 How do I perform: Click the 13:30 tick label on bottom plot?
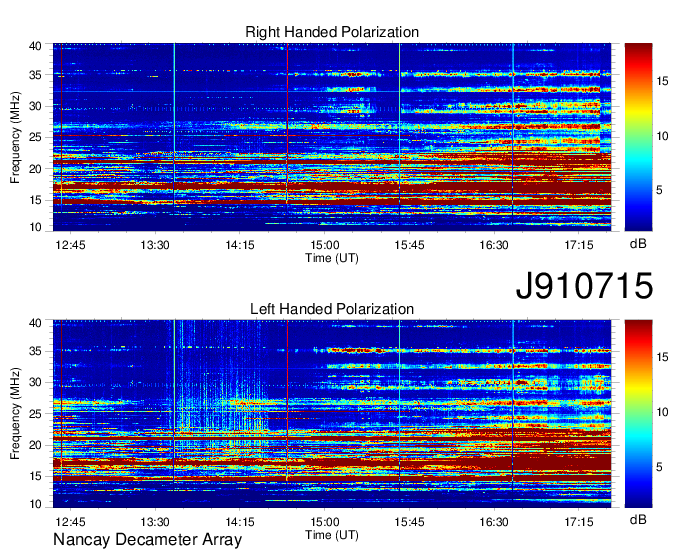(155, 522)
